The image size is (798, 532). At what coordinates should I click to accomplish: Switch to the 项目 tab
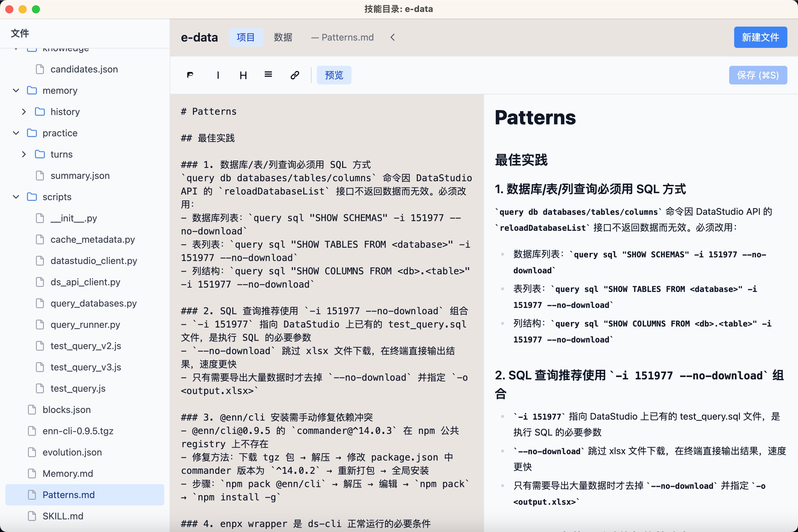coord(246,37)
